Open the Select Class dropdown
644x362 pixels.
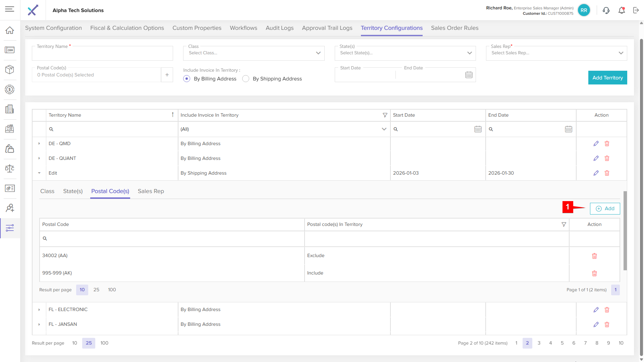point(254,53)
